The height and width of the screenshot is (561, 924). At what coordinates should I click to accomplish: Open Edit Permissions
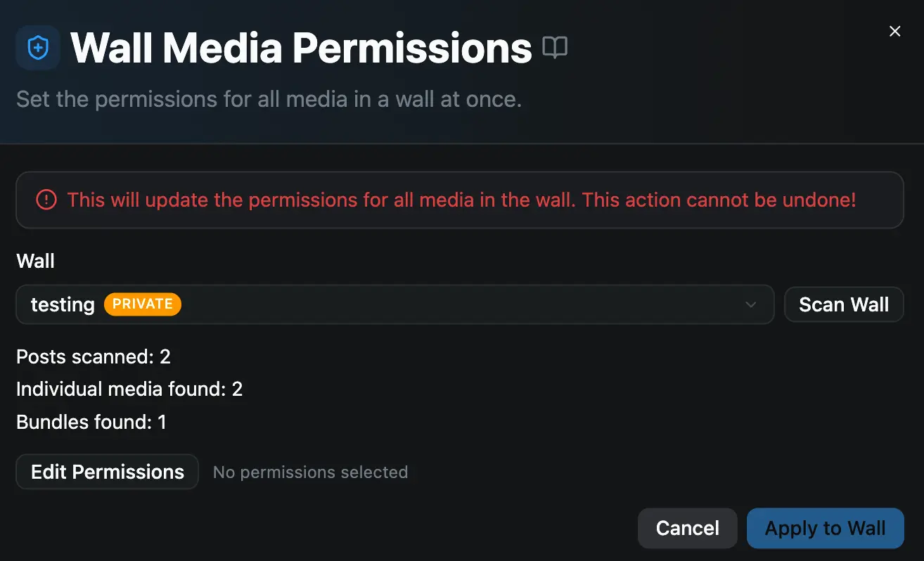(106, 472)
